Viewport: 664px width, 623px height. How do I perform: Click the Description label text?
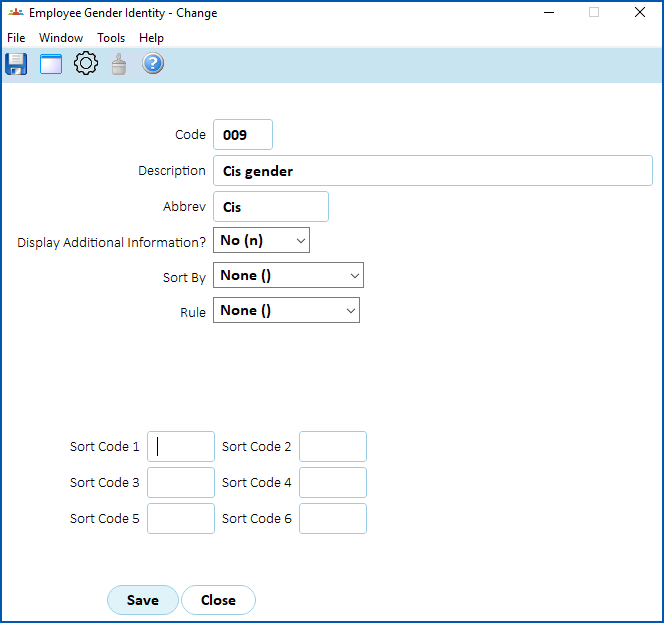(x=172, y=171)
